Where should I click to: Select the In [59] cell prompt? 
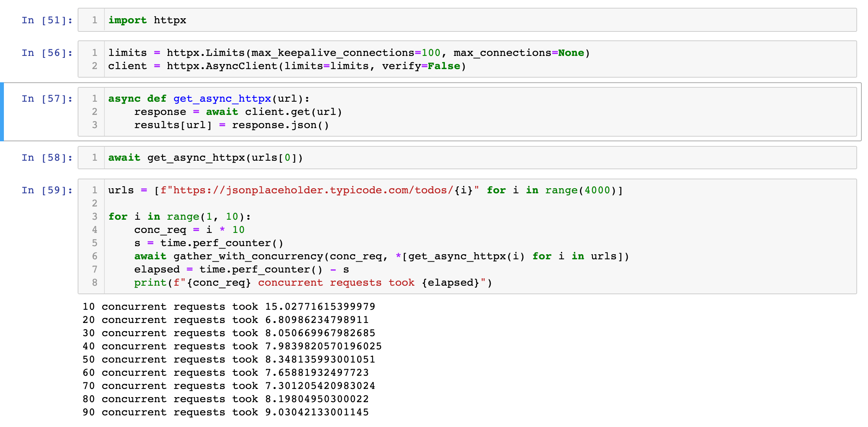47,190
